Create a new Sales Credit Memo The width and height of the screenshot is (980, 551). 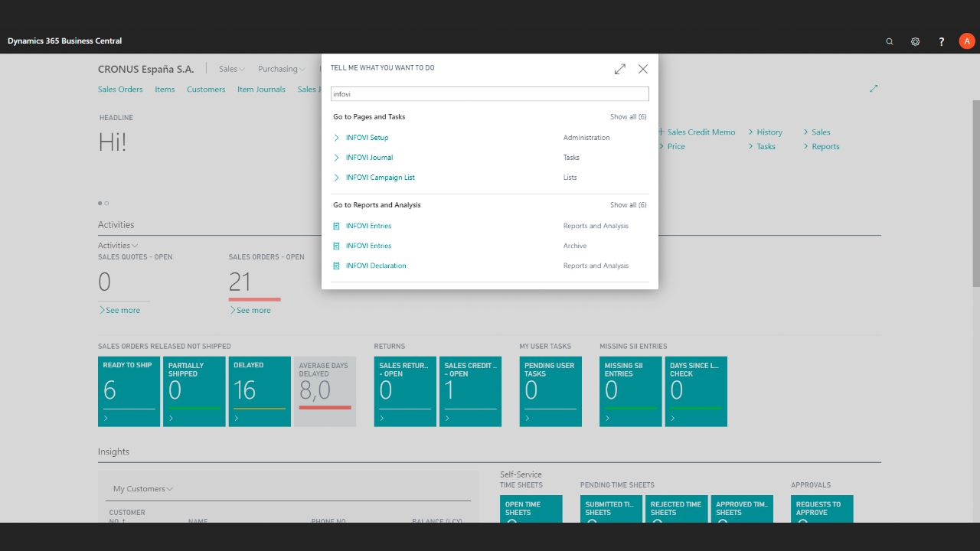(x=697, y=132)
